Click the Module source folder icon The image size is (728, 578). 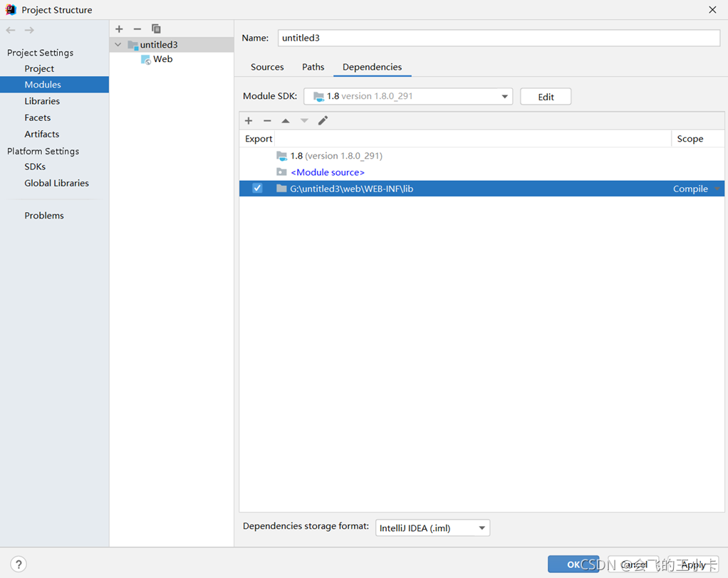281,172
